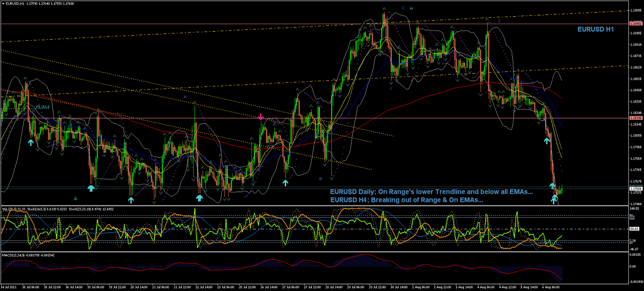Click the EURUSD Daily range trendline annotation
The width and height of the screenshot is (644, 291).
tap(431, 192)
